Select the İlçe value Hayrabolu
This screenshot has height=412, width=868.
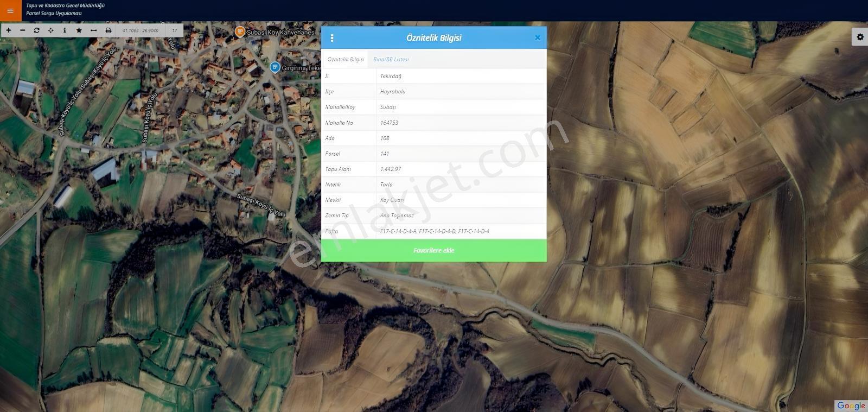[393, 92]
